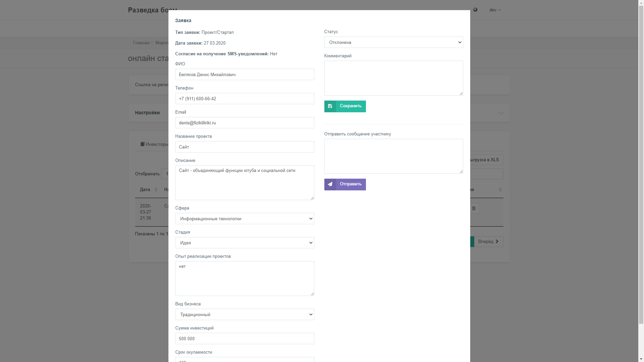Open the Сфера dropdown
The height and width of the screenshot is (362, 644).
tap(245, 219)
